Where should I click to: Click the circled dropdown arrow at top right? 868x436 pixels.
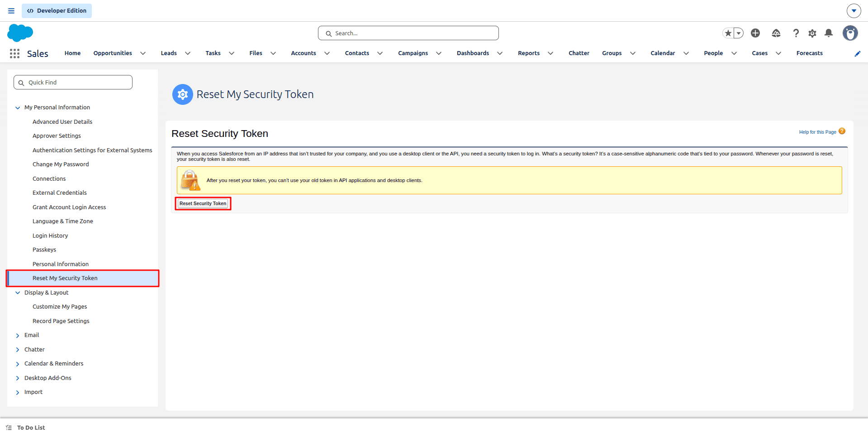(854, 11)
